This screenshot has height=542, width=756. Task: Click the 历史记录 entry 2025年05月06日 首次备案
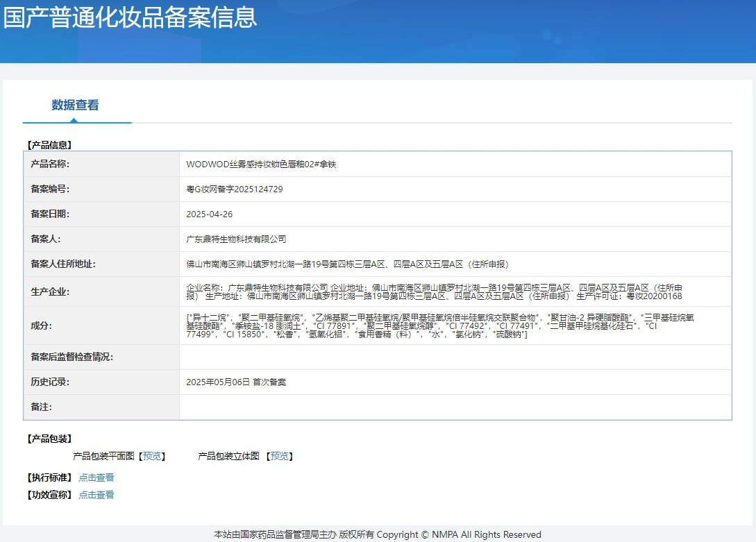pos(236,382)
